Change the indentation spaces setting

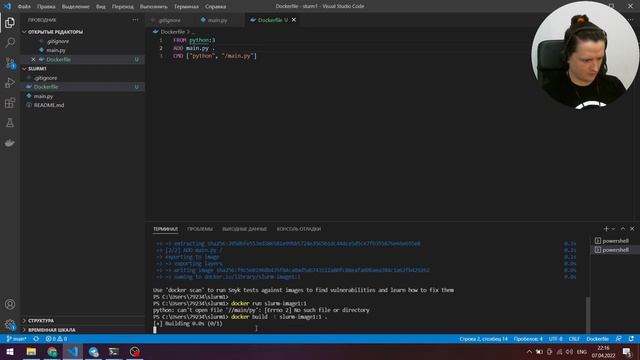pyautogui.click(x=528, y=339)
